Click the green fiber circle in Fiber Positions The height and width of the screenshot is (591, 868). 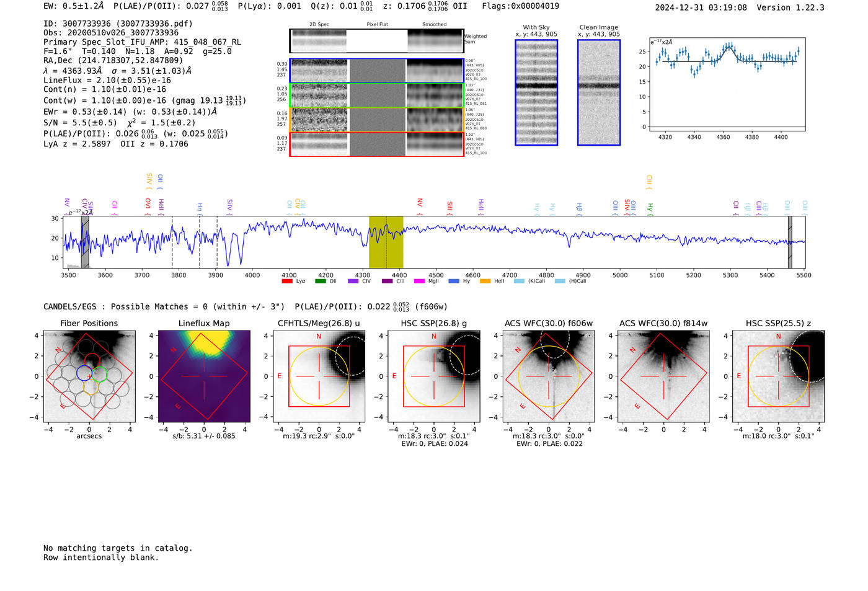coord(100,375)
